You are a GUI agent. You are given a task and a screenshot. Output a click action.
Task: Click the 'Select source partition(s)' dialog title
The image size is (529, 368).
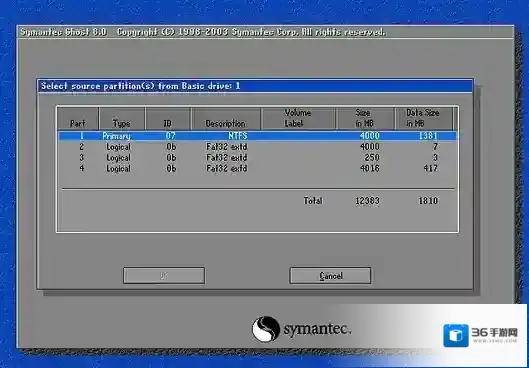(141, 86)
